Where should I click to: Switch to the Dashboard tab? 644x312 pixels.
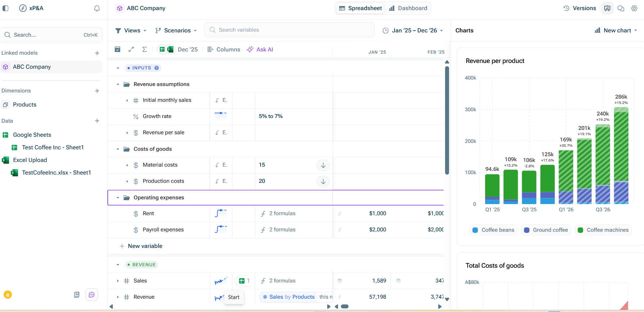point(408,8)
